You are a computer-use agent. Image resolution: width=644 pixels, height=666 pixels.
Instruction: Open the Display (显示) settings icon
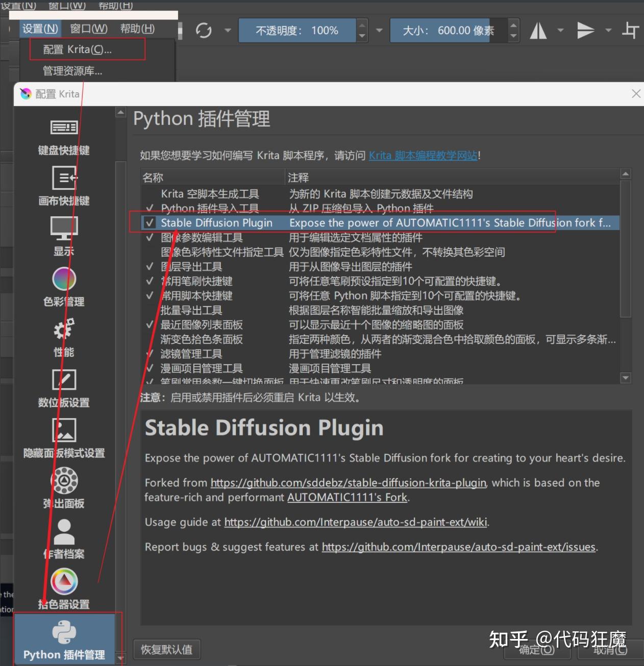64,228
